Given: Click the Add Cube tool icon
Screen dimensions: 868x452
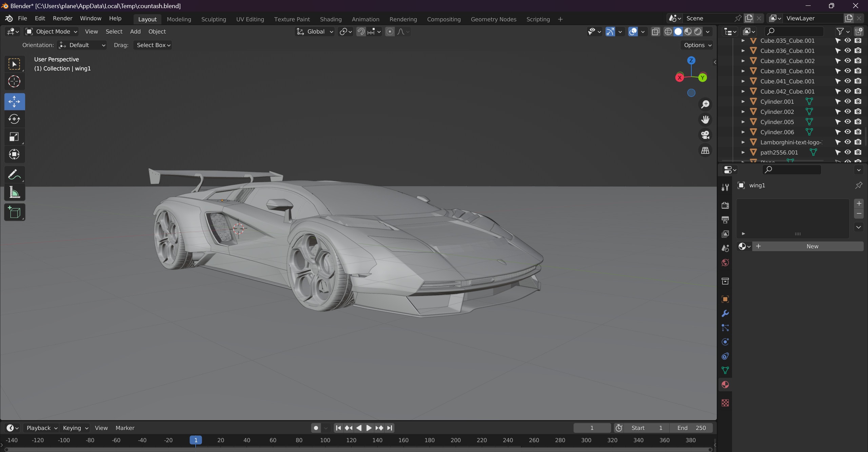Looking at the screenshot, I should [x=15, y=213].
